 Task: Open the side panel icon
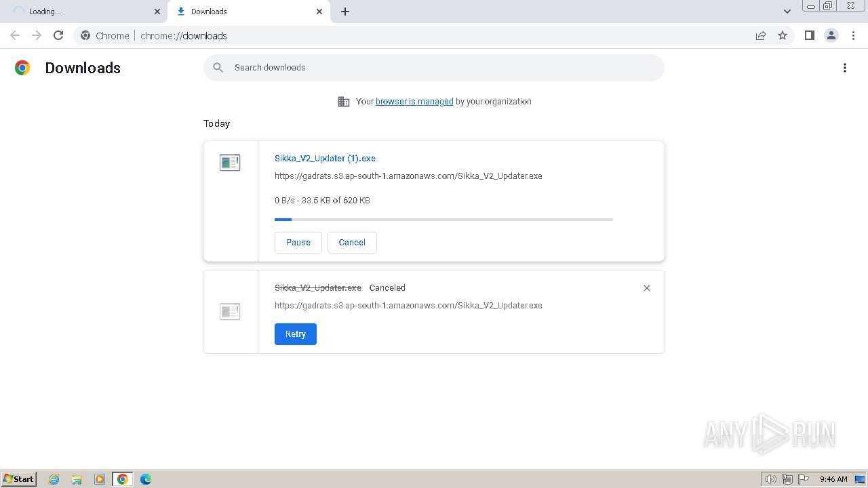tap(809, 35)
